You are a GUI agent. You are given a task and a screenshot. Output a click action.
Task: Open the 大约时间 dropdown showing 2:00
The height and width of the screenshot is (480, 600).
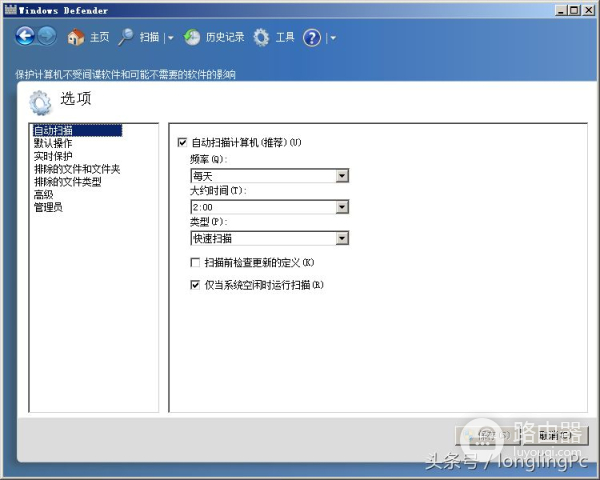click(269, 207)
